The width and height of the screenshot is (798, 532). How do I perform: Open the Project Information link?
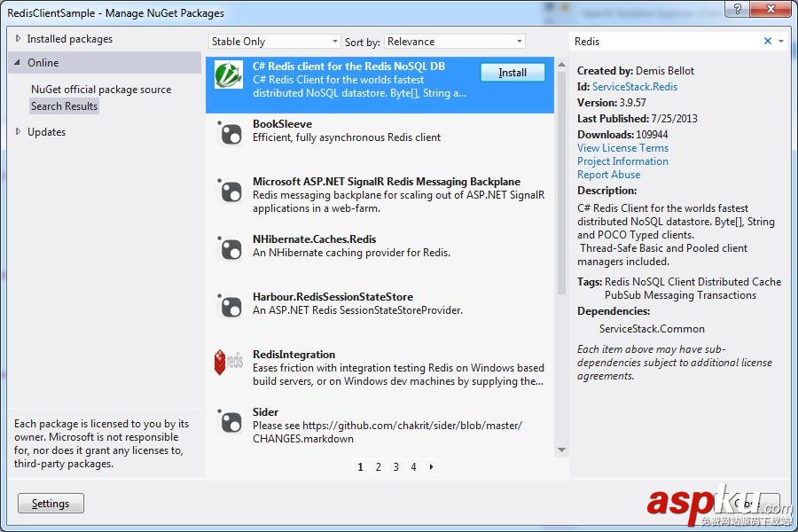pos(622,161)
